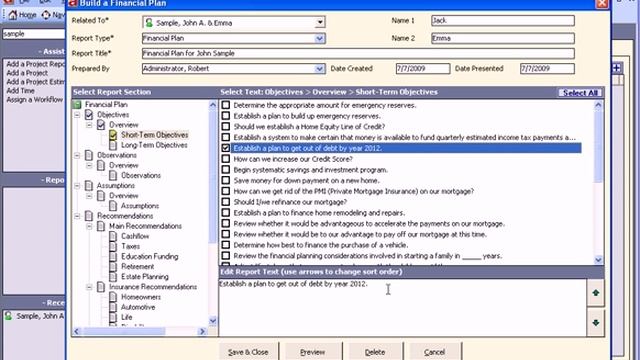The height and width of the screenshot is (360, 640).
Task: Click the Delete button
Action: click(x=375, y=352)
